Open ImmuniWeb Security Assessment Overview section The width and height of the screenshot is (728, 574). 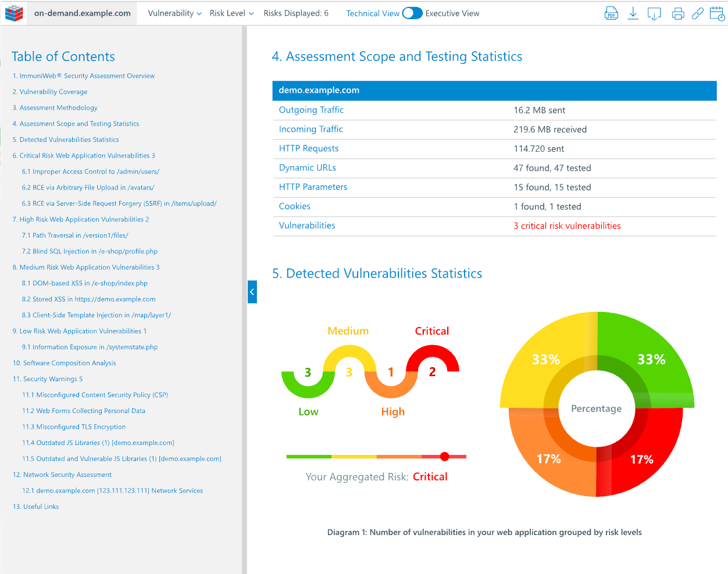(x=84, y=76)
